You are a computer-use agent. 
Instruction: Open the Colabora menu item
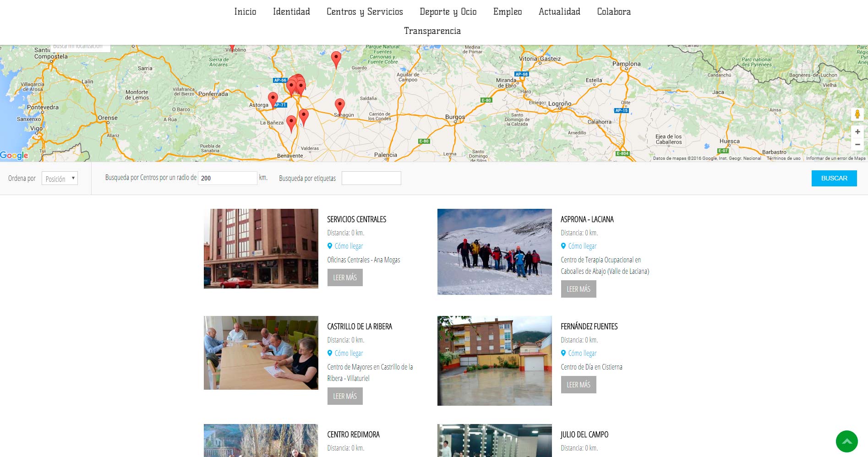[x=614, y=11]
